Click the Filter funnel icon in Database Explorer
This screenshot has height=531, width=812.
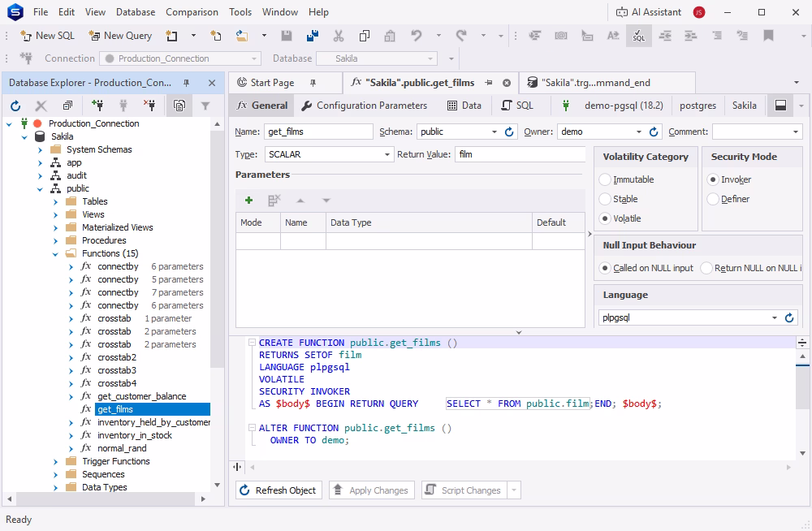point(205,106)
